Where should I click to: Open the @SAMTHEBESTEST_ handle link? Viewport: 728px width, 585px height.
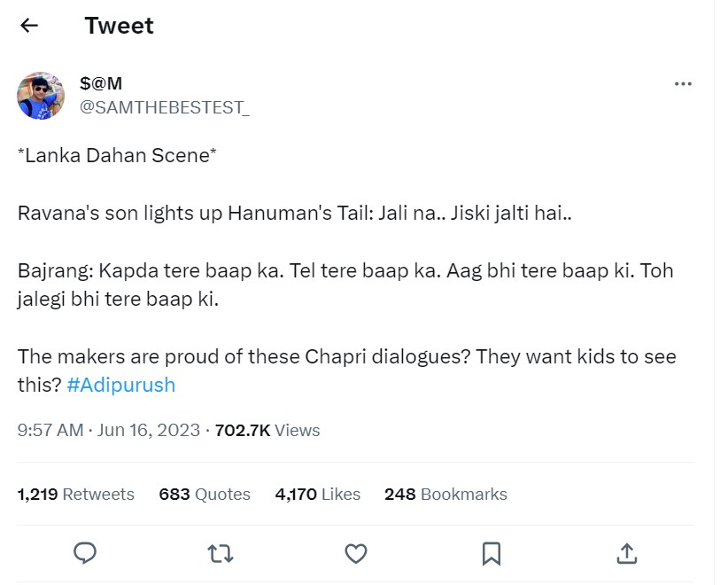pos(165,107)
